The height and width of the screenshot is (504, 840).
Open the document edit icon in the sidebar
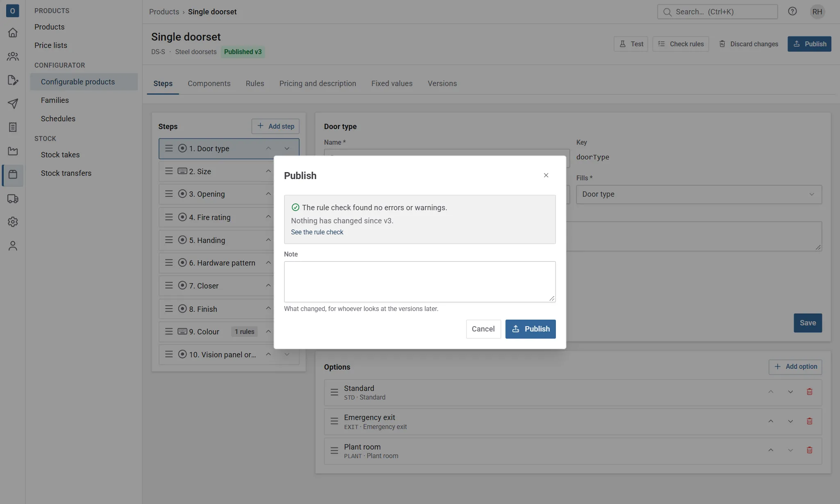pyautogui.click(x=13, y=80)
